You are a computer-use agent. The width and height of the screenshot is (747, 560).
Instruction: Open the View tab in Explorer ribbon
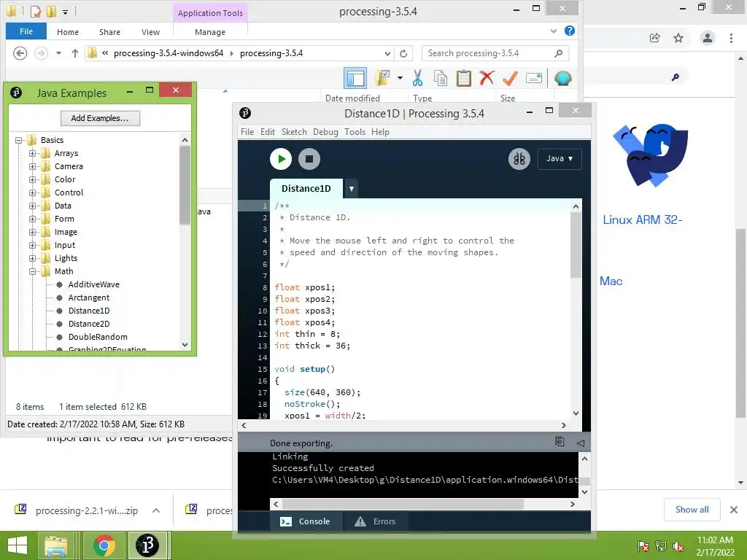150,32
